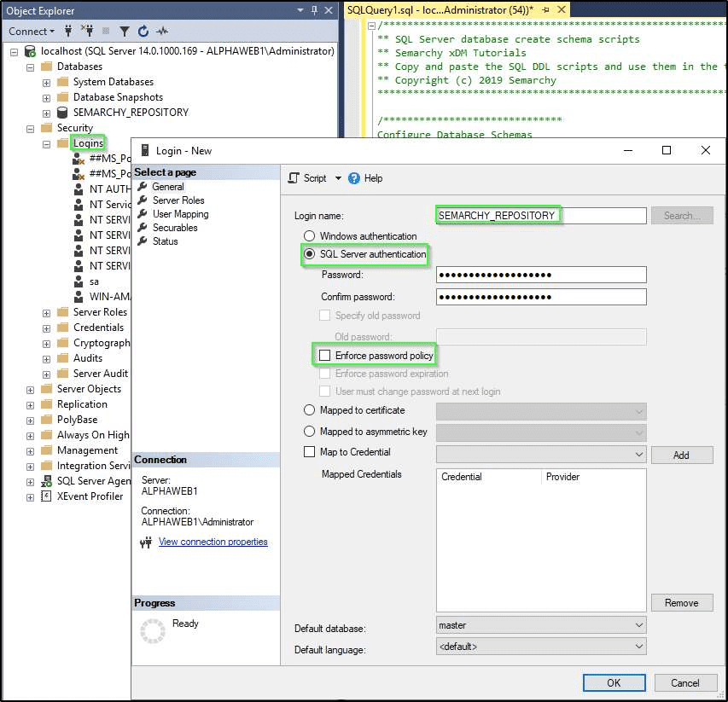Viewport: 728px width, 702px height.
Task: Expand the Management tree node
Action: pos(30,451)
